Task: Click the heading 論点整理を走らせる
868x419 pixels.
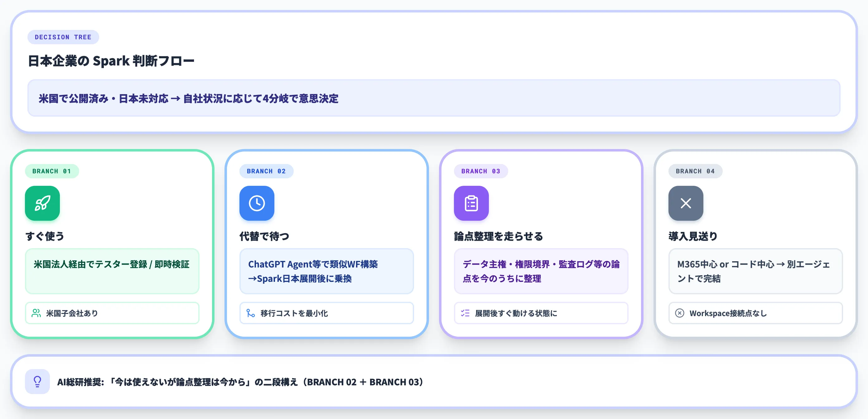Action: click(x=498, y=236)
